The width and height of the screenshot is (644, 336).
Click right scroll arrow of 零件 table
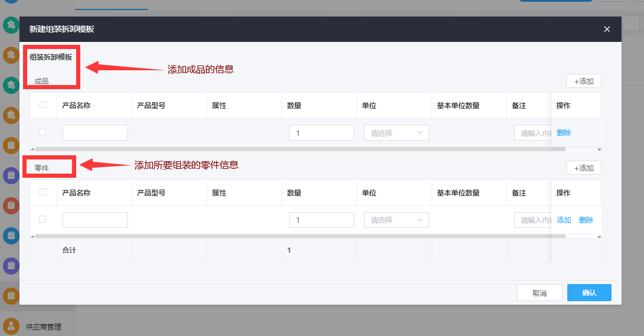599,237
